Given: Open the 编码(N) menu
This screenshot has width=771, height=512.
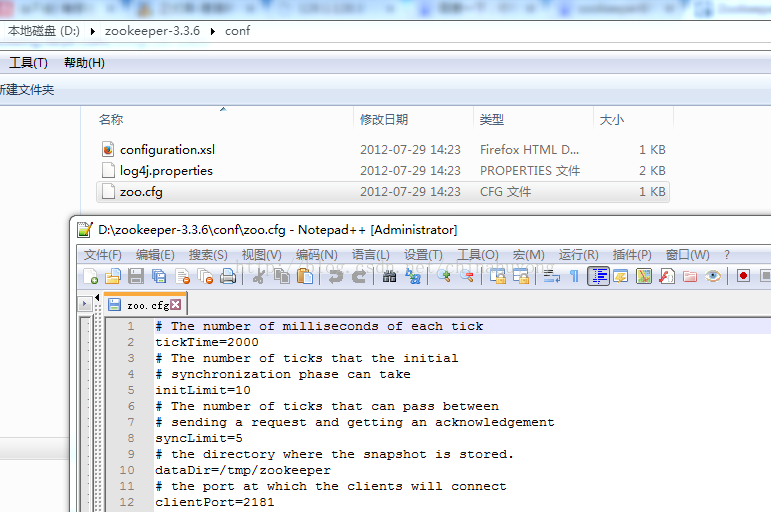Looking at the screenshot, I should coord(316,255).
